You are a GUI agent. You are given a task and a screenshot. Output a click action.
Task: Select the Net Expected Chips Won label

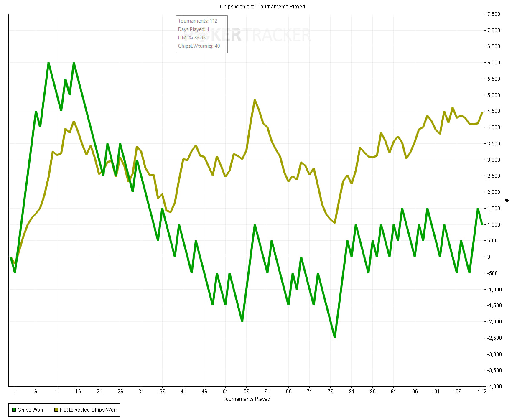coord(88,410)
